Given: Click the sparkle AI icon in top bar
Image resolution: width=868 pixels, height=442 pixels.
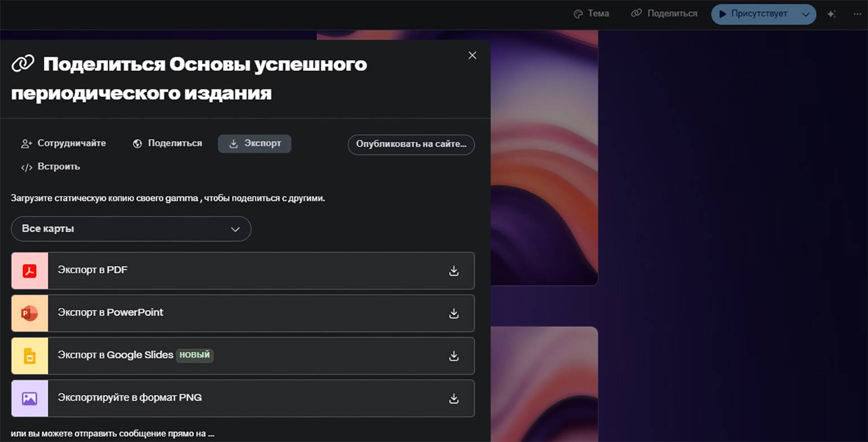Looking at the screenshot, I should pos(831,14).
